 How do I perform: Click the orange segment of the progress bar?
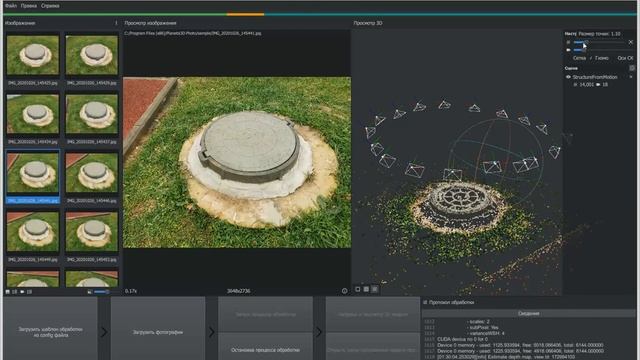(245, 14)
